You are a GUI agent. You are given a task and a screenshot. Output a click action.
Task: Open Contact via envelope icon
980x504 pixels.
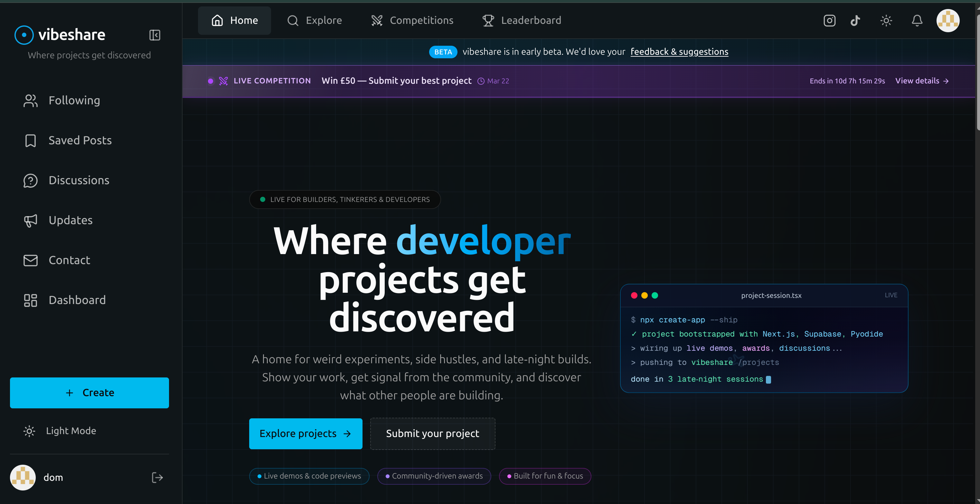31,261
